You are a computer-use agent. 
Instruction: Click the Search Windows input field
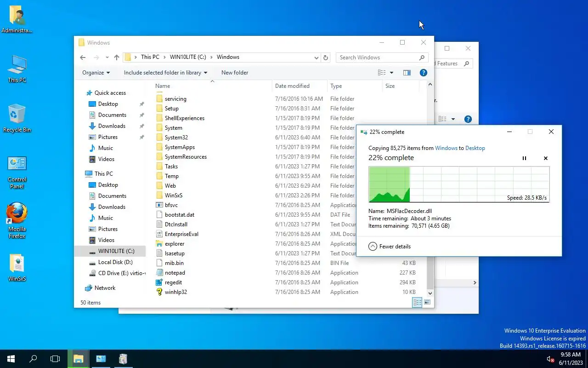[382, 57]
